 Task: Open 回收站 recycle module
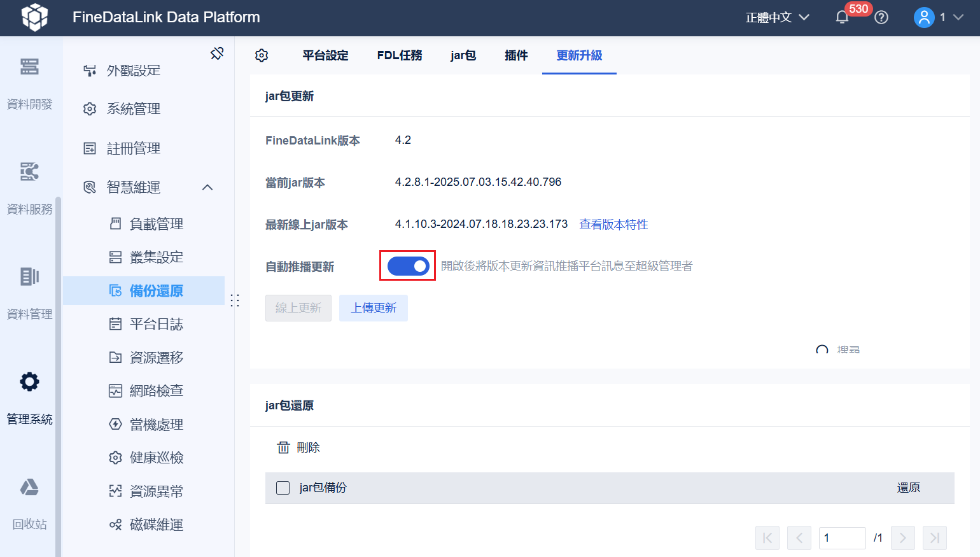(29, 503)
